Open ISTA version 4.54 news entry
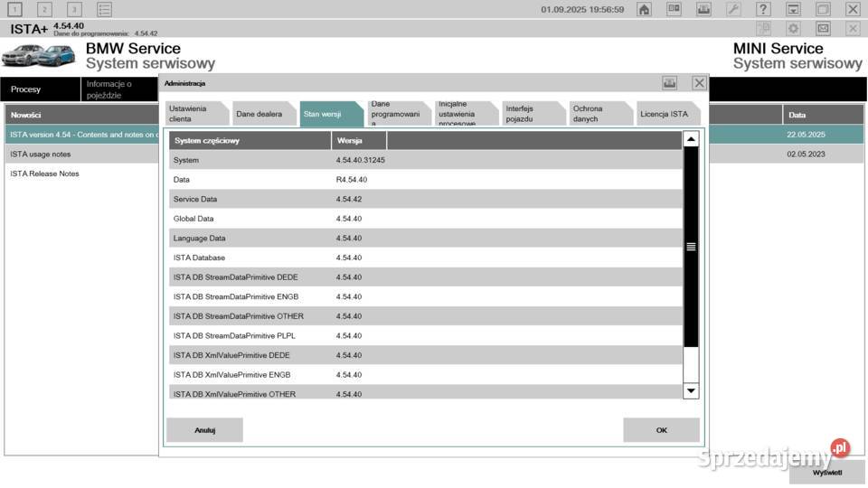 tap(82, 135)
